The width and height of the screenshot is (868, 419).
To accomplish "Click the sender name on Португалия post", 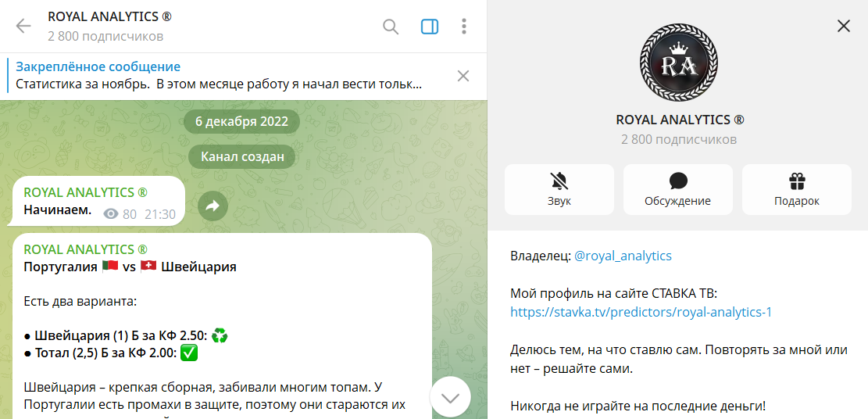I will point(85,249).
